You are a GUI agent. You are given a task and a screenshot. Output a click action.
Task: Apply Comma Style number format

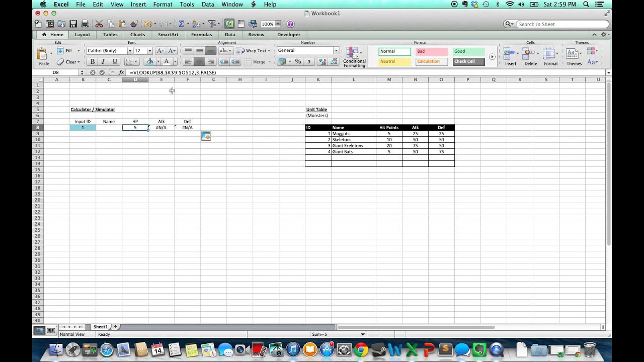309,61
